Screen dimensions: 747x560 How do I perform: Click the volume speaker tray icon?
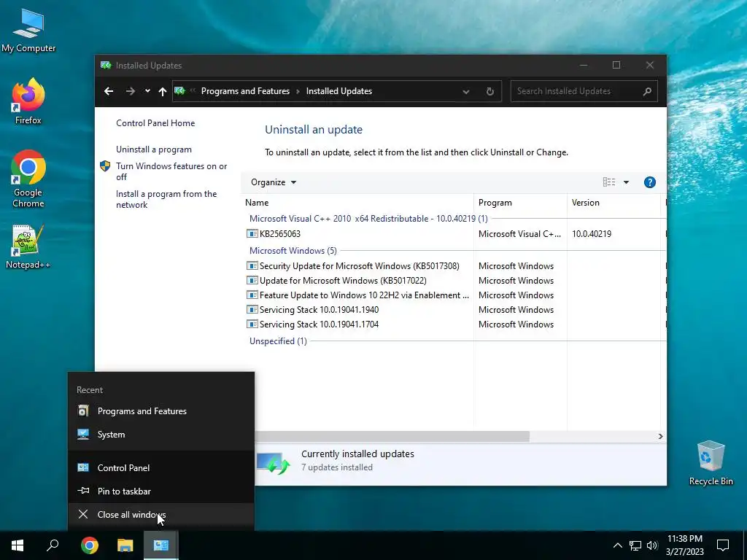tap(652, 545)
